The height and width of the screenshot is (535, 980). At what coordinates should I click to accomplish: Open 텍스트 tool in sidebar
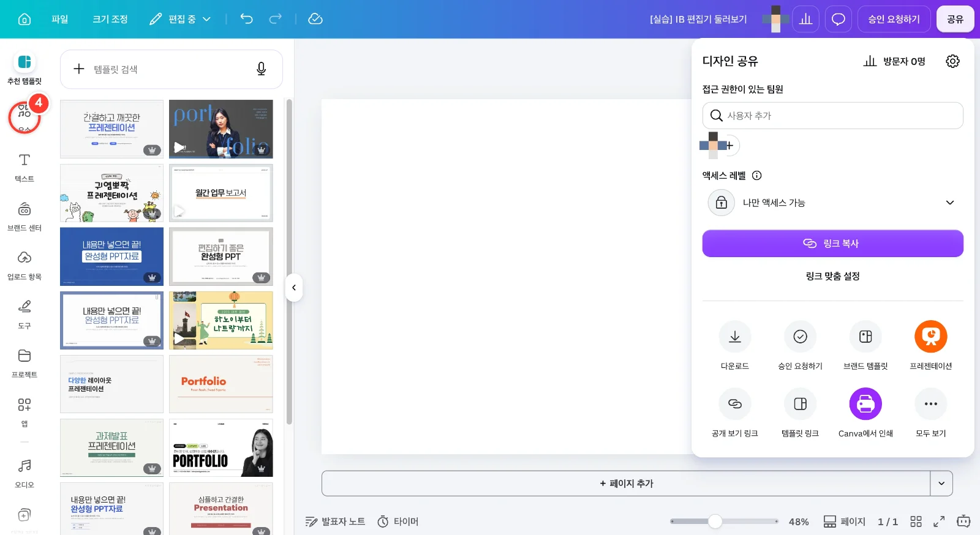click(24, 168)
